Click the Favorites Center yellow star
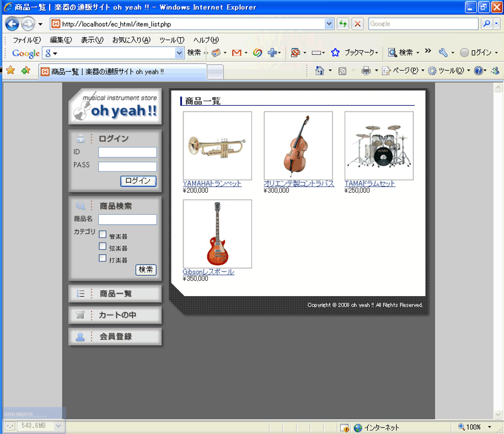The width and height of the screenshot is (504, 434). 10,70
